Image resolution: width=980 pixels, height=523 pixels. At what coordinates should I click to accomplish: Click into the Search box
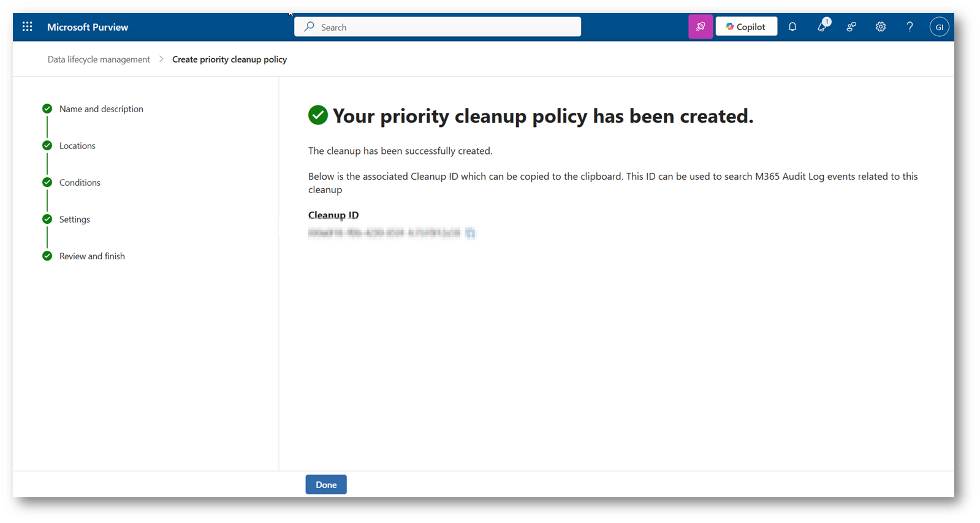(x=438, y=27)
